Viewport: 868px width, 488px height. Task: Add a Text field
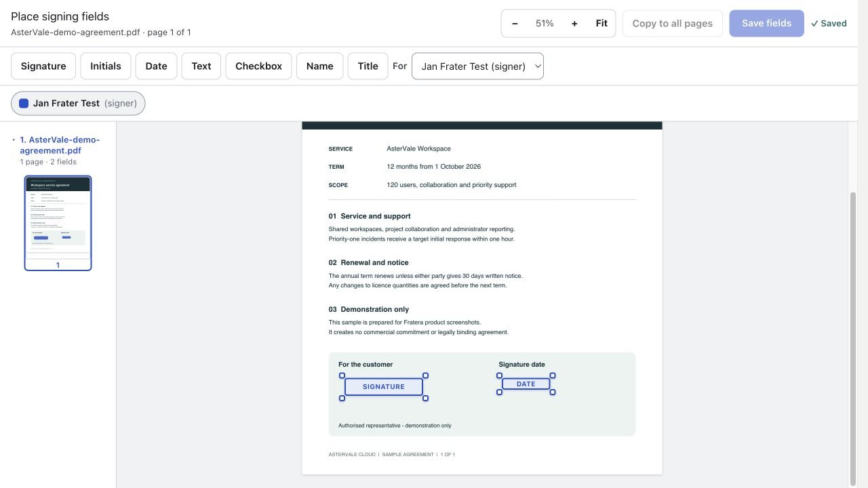click(x=201, y=66)
